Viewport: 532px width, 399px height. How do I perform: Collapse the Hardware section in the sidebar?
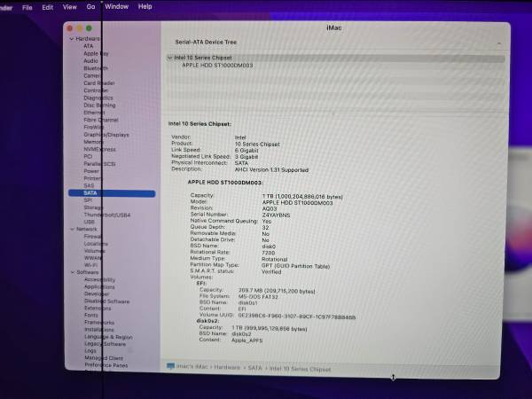pyautogui.click(x=72, y=39)
